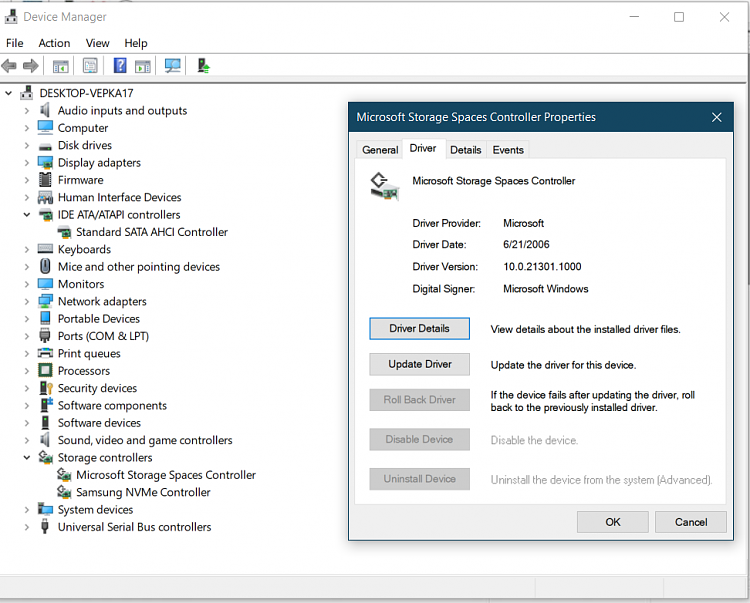Click the Processors category icon
The width and height of the screenshot is (750, 603).
pos(45,370)
